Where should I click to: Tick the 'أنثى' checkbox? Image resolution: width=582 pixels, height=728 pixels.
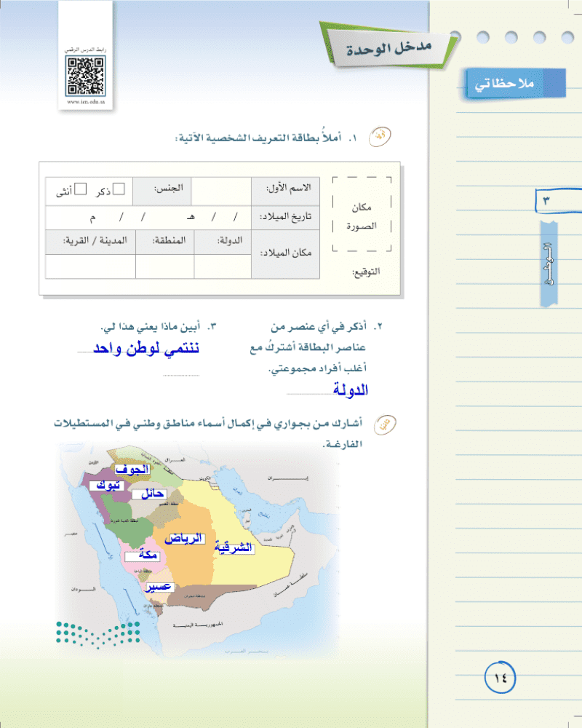point(81,189)
